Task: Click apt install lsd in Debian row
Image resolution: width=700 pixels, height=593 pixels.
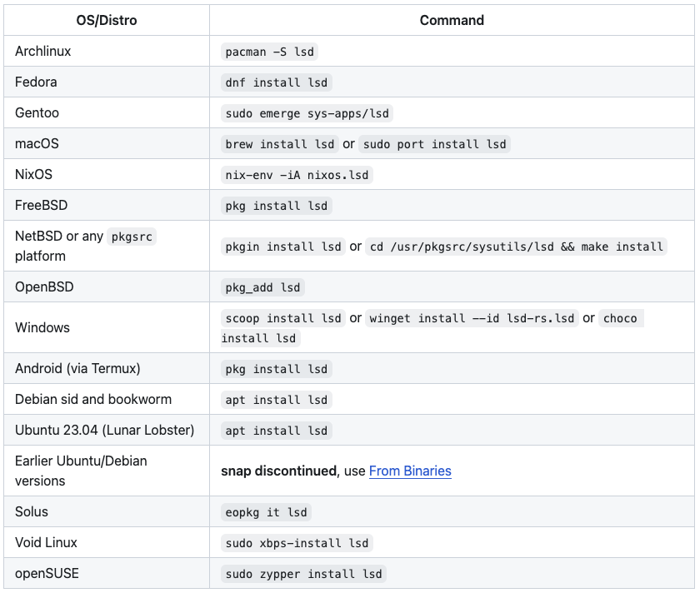Action: [x=277, y=400]
